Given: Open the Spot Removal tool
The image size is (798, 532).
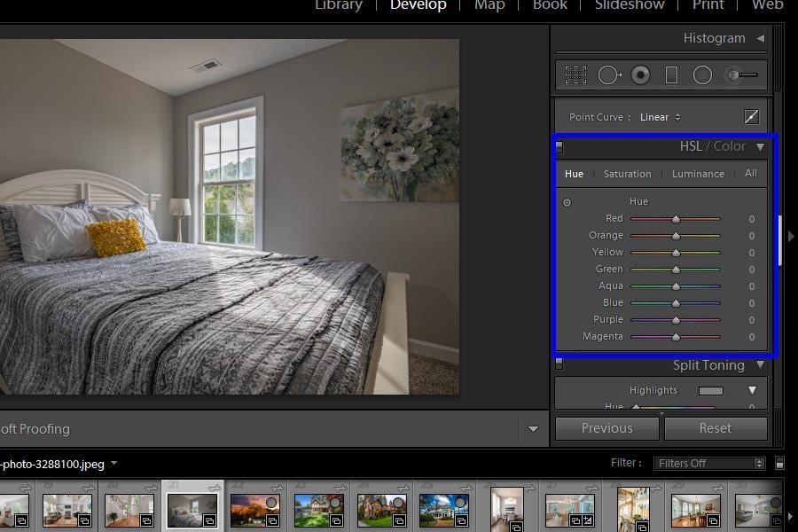Looking at the screenshot, I should (610, 74).
